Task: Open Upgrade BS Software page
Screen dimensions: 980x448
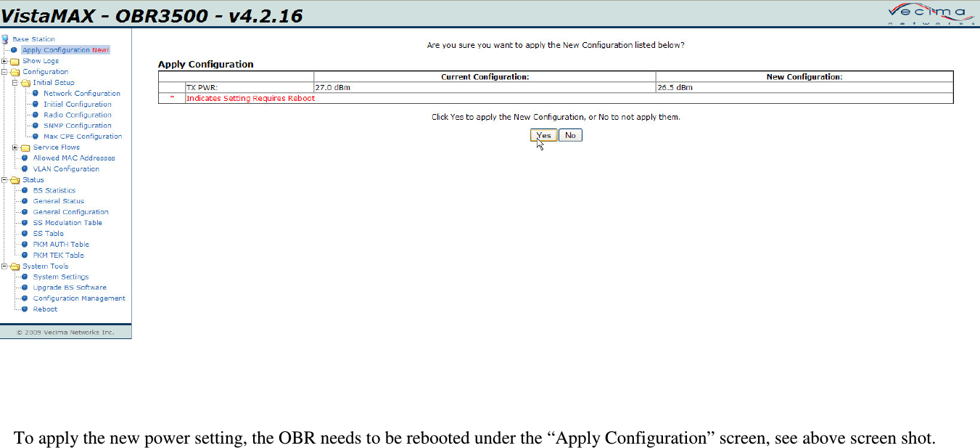Action: point(70,288)
